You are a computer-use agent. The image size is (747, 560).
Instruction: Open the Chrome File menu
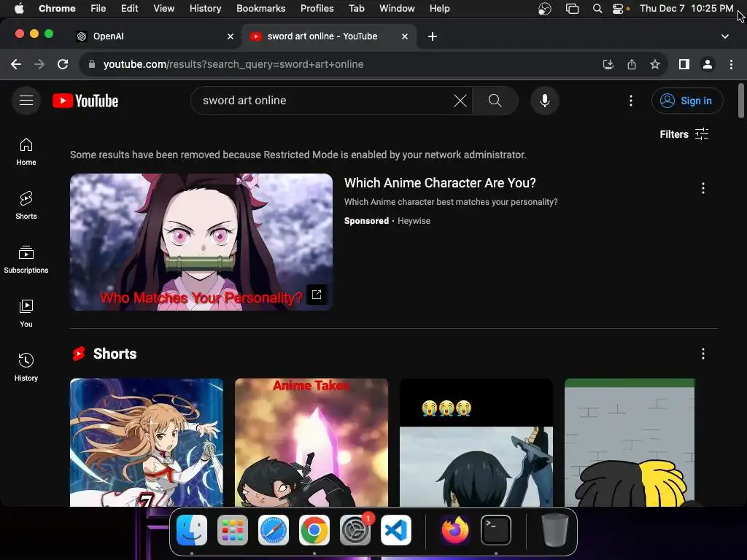click(x=98, y=8)
